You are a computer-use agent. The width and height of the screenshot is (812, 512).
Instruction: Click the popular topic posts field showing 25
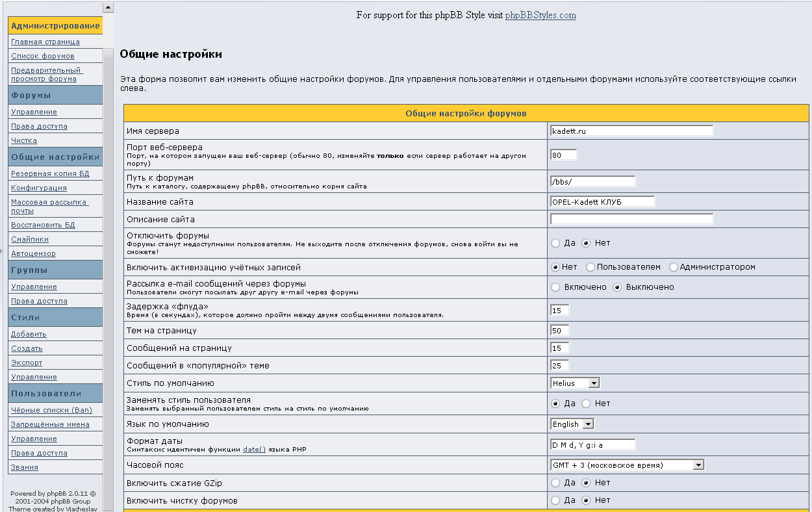tap(559, 366)
